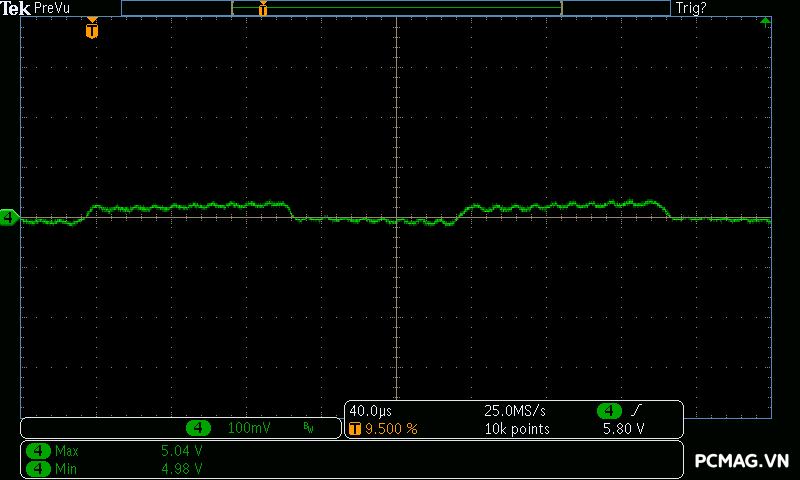The height and width of the screenshot is (480, 800).
Task: Click the rising edge trigger slope icon
Action: [637, 411]
